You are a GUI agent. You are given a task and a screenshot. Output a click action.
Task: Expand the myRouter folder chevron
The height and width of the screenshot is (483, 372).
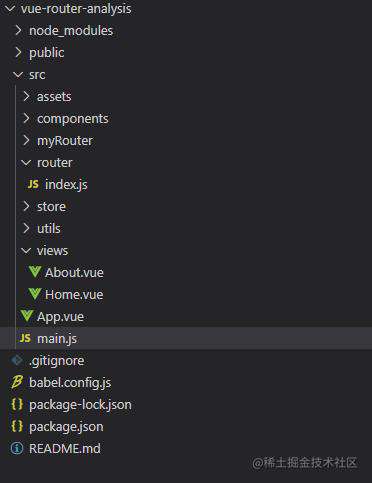click(x=26, y=140)
